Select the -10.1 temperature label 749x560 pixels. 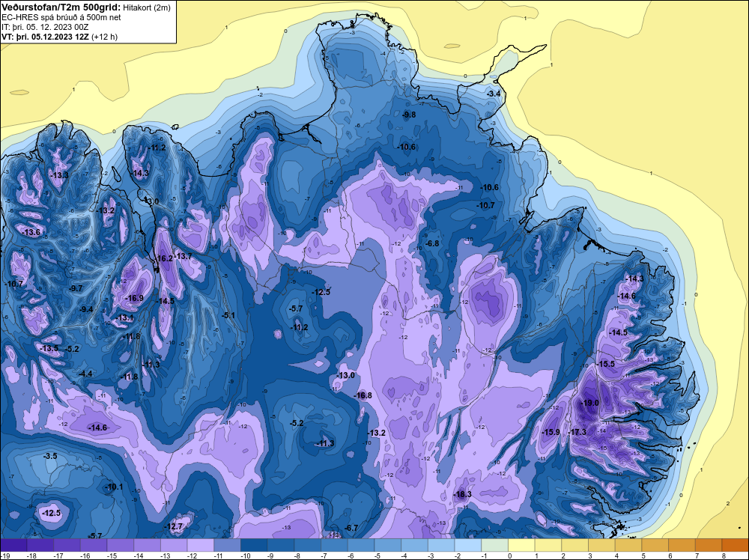(114, 487)
